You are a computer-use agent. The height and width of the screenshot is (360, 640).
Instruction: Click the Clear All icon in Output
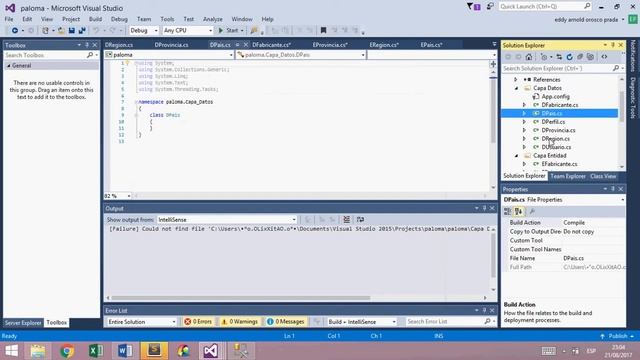tap(347, 220)
